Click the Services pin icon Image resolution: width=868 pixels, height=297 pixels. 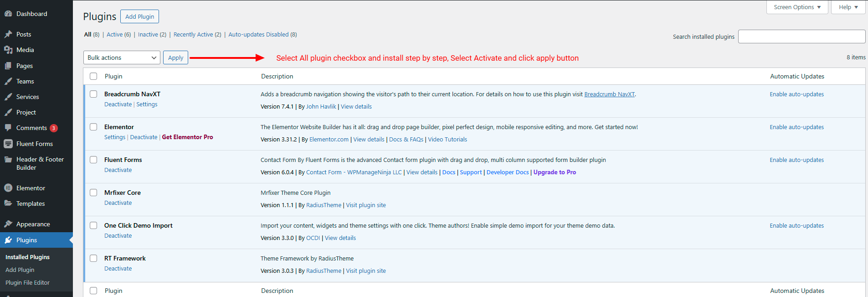pyautogui.click(x=8, y=97)
